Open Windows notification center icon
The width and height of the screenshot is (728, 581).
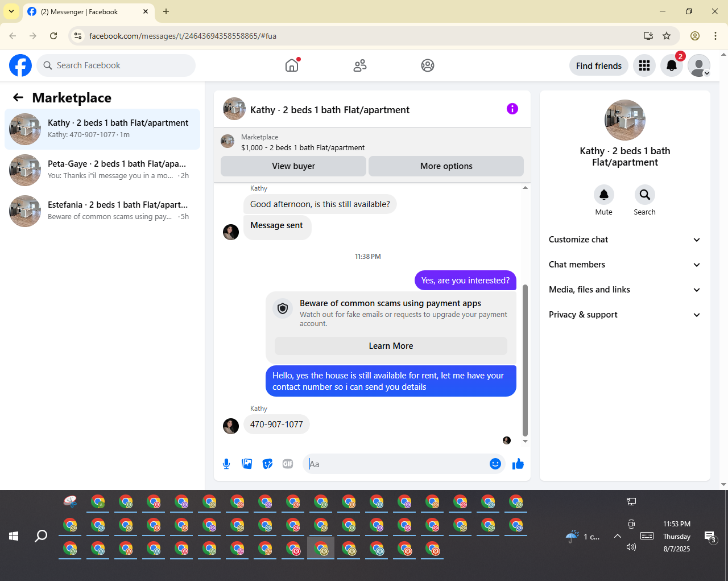(x=710, y=536)
